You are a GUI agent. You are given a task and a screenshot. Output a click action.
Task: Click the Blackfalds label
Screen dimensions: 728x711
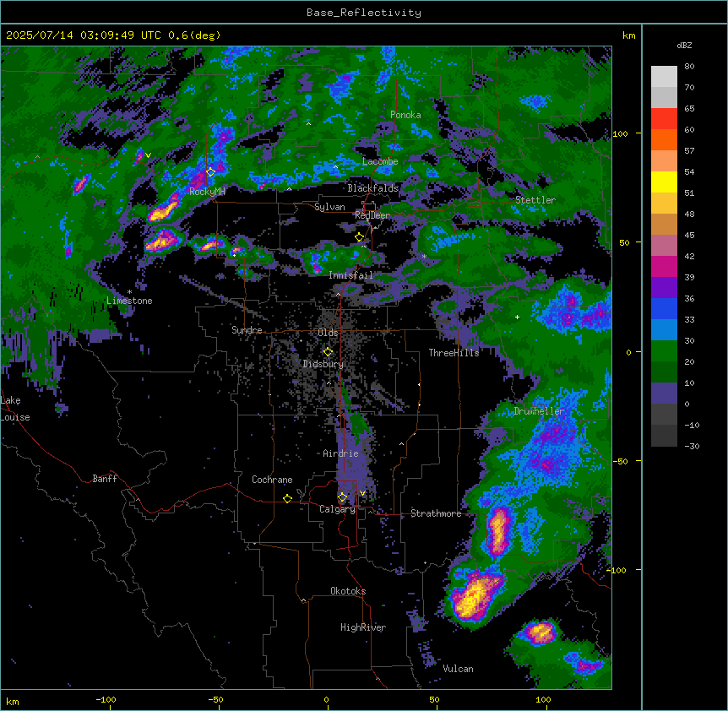pos(372,188)
